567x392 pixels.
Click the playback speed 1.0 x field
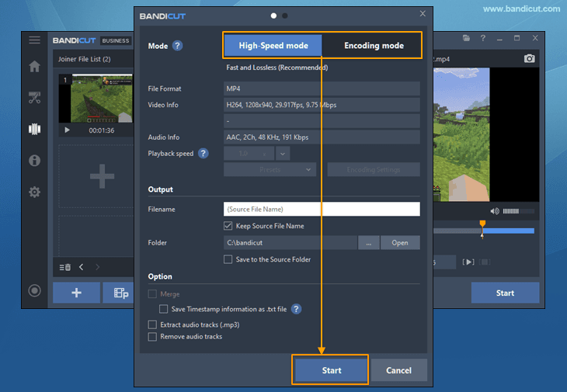(x=249, y=154)
